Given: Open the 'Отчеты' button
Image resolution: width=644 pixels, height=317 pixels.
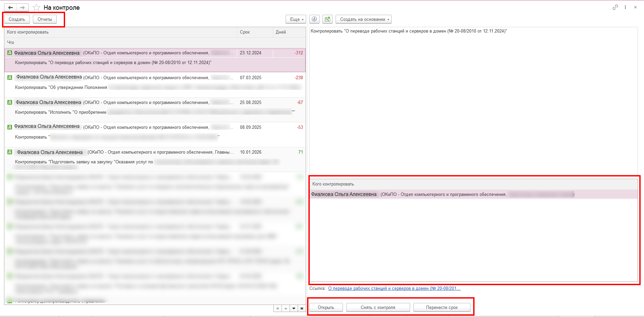Looking at the screenshot, I should [x=45, y=19].
